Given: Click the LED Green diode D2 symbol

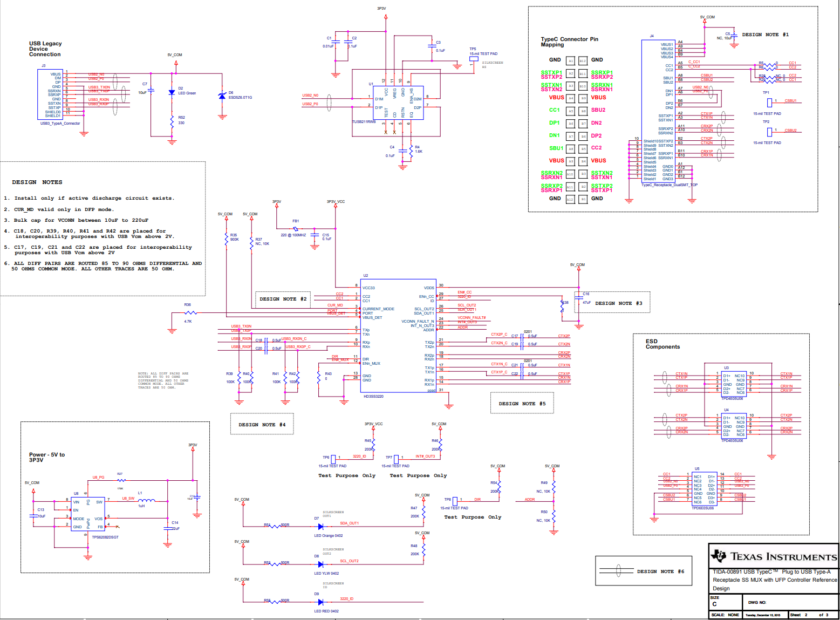Looking at the screenshot, I should point(172,93).
